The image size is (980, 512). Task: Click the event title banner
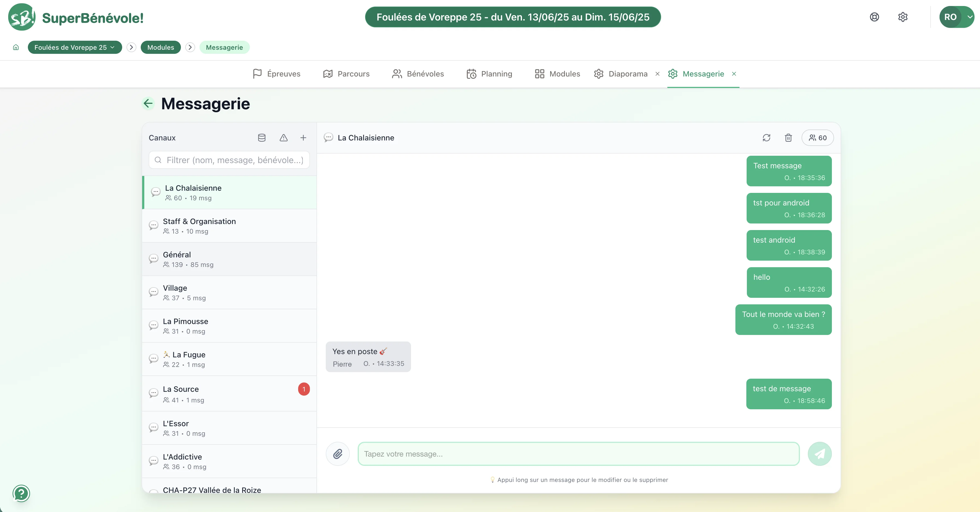click(x=513, y=17)
